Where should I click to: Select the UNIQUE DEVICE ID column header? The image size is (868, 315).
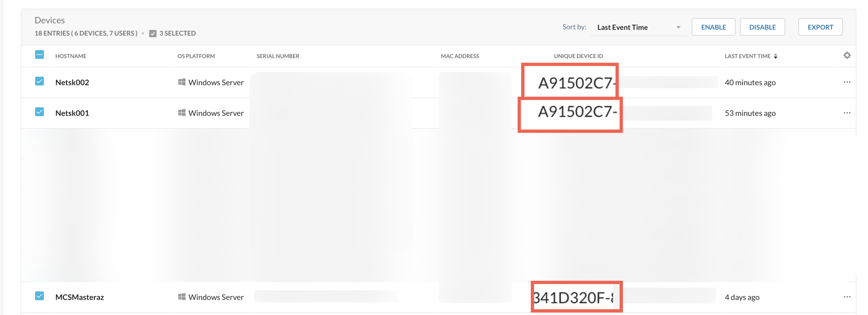pyautogui.click(x=578, y=56)
